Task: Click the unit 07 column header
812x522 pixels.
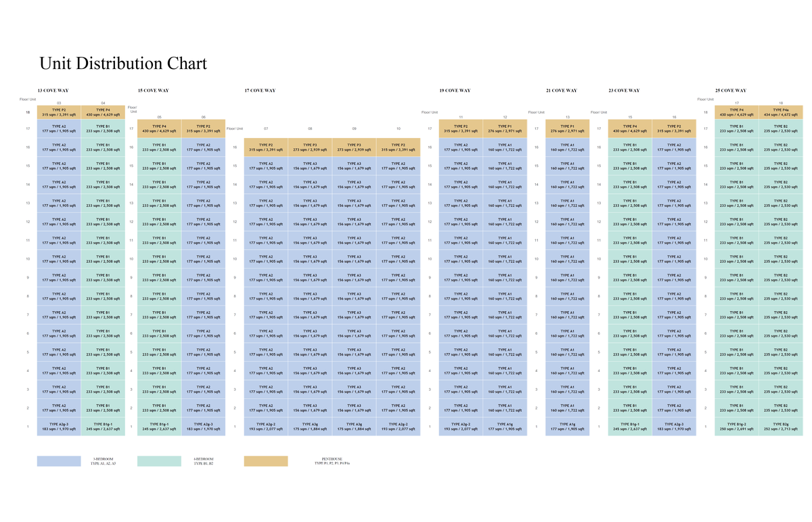Action: coord(266,128)
